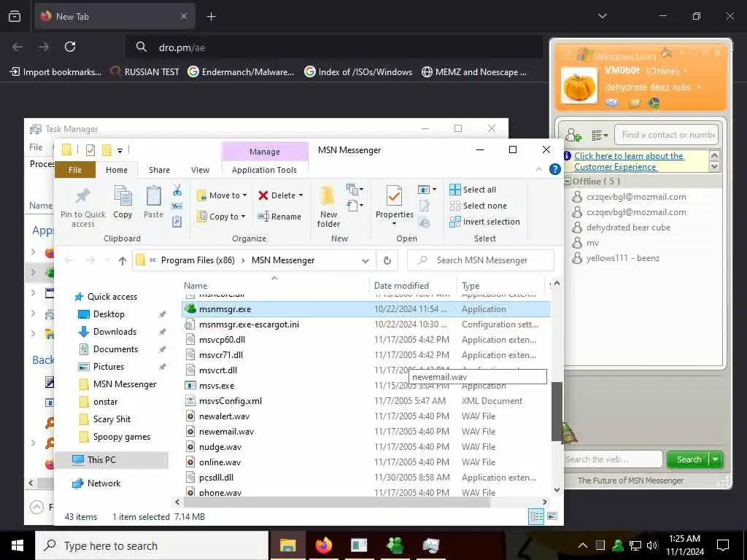Select Downloads in Quick access pane

tap(115, 332)
